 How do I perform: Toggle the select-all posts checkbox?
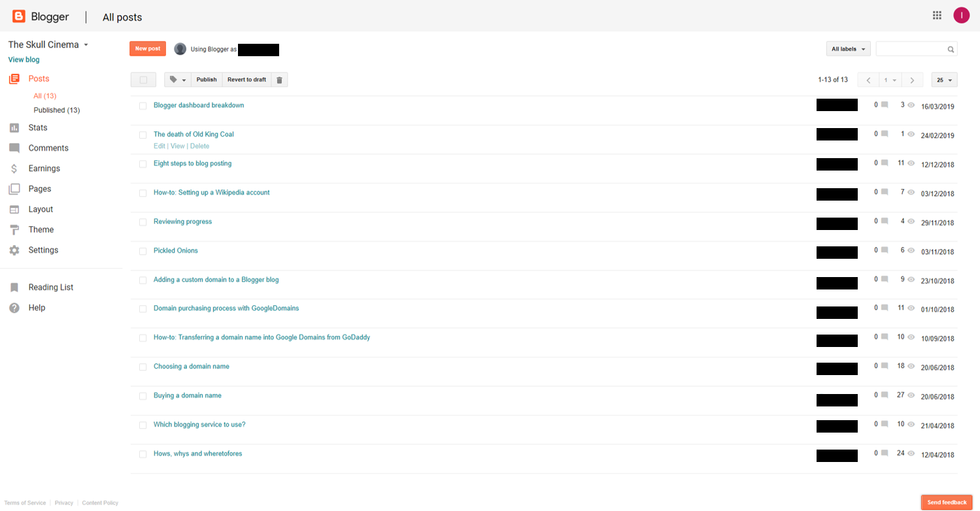pos(143,79)
